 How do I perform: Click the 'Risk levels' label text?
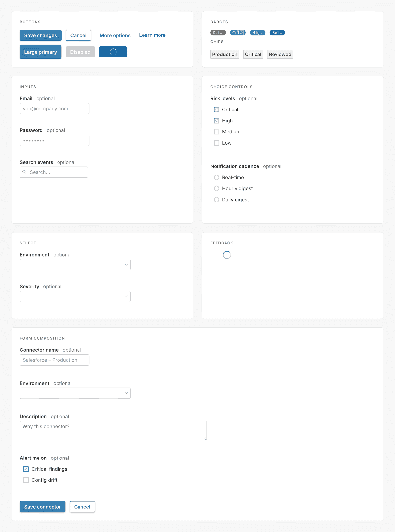[x=222, y=98]
